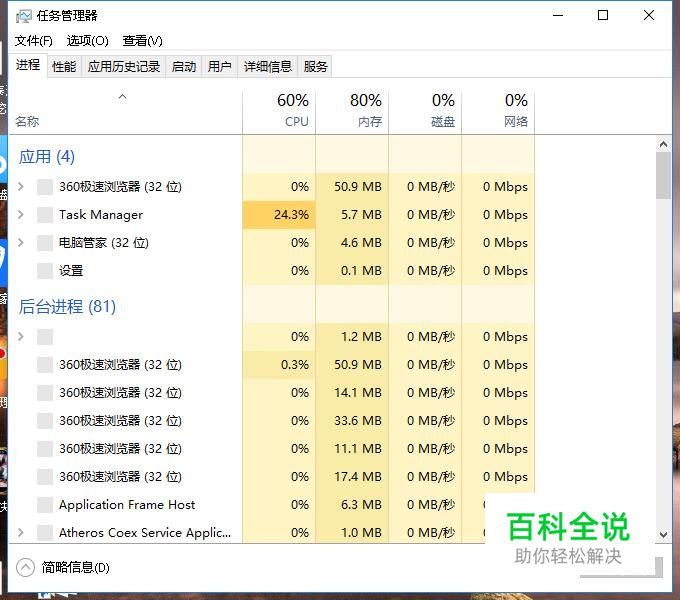
Task: Click the 24.3% CPU value cell
Action: (279, 215)
